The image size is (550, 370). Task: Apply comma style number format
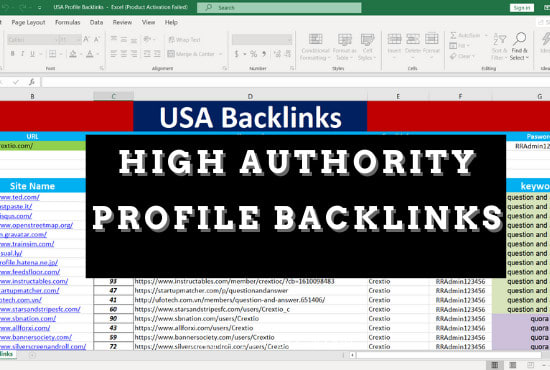(x=264, y=54)
